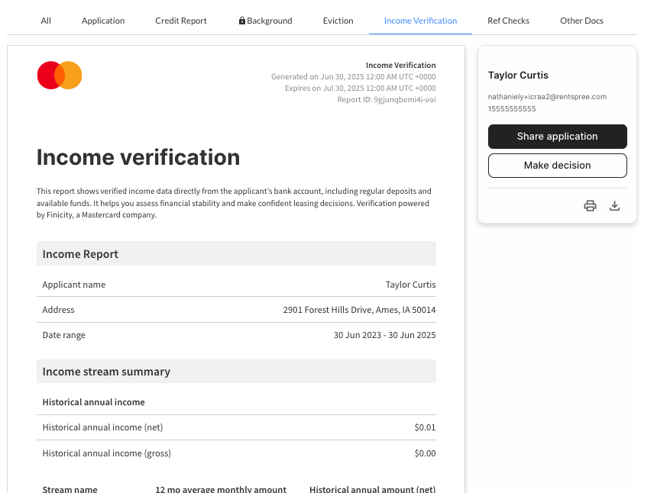The width and height of the screenshot is (670, 493).
Task: Click the Applicant name value Taylor Curtis
Action: point(411,285)
